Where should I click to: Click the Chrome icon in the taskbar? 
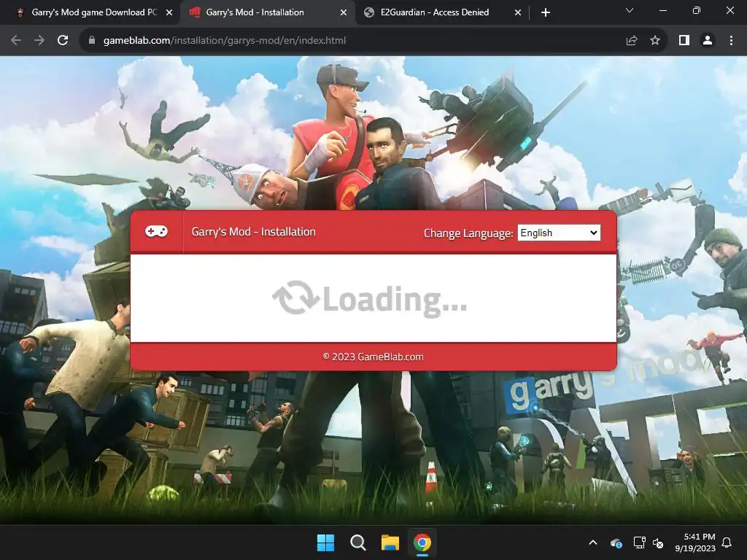pos(422,542)
